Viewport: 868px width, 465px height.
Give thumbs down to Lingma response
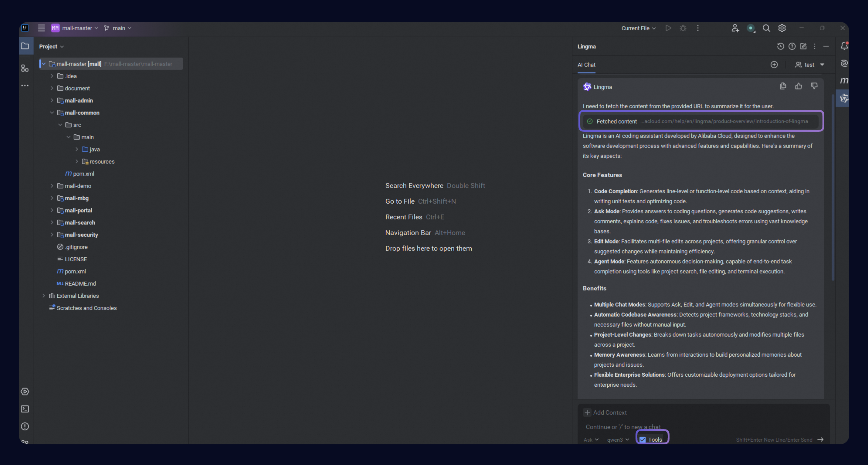coord(814,86)
